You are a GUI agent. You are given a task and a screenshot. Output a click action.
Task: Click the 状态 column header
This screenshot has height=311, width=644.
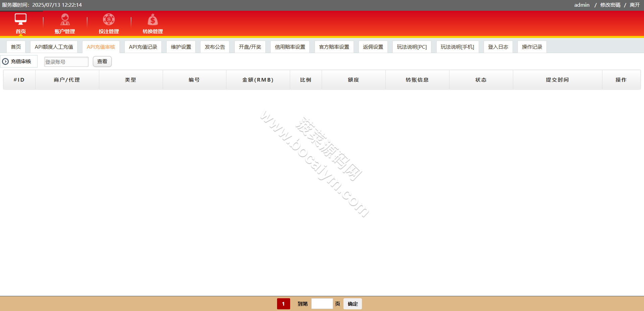[481, 80]
